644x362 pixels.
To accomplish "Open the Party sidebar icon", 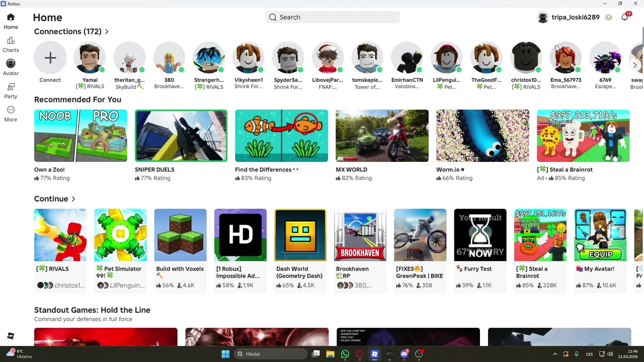I will 11,87.
